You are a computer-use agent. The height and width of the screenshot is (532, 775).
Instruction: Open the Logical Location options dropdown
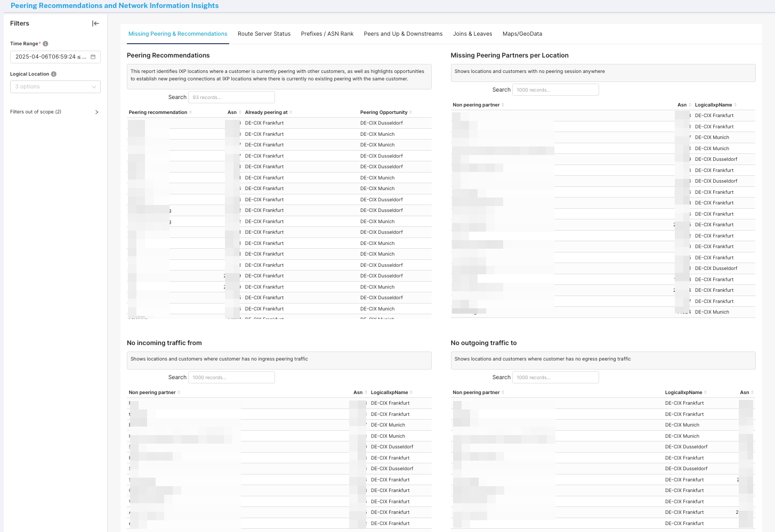tap(55, 87)
